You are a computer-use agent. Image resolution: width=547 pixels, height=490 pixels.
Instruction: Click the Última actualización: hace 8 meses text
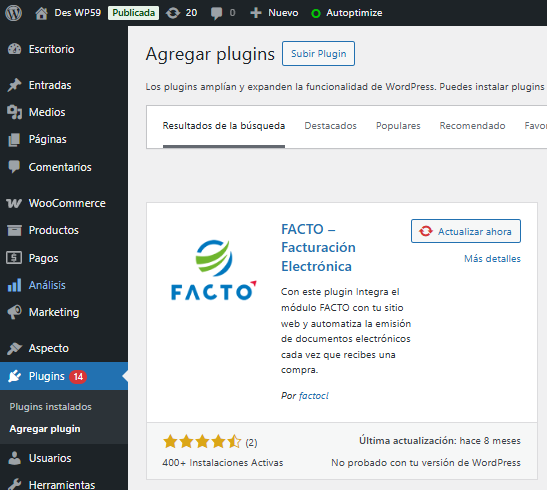440,441
